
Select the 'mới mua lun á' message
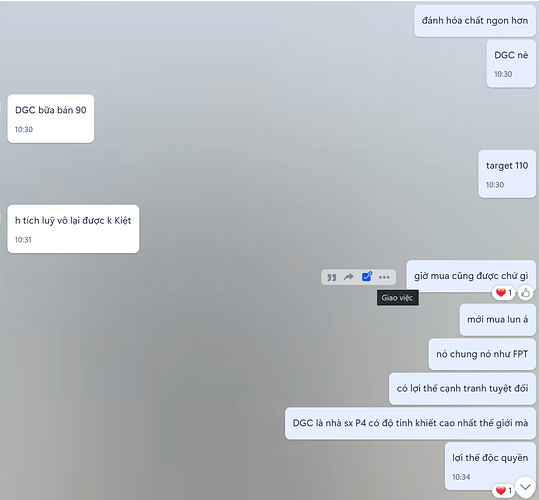pyautogui.click(x=498, y=320)
